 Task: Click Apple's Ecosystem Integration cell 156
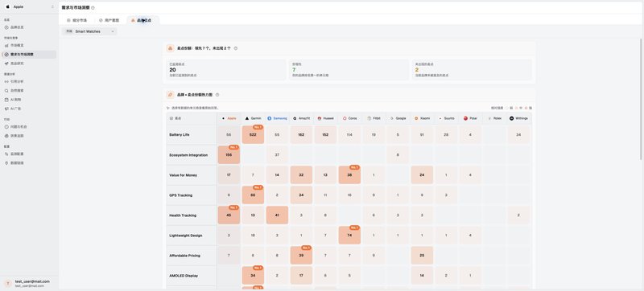pos(229,155)
